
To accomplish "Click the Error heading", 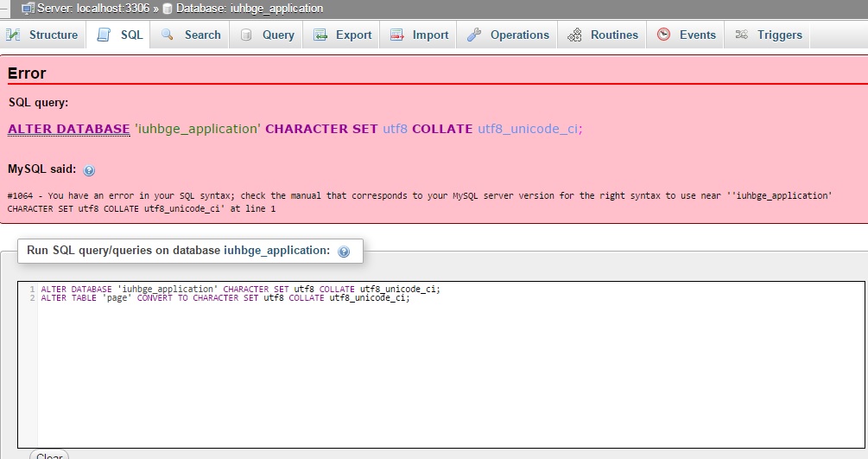I will point(27,73).
